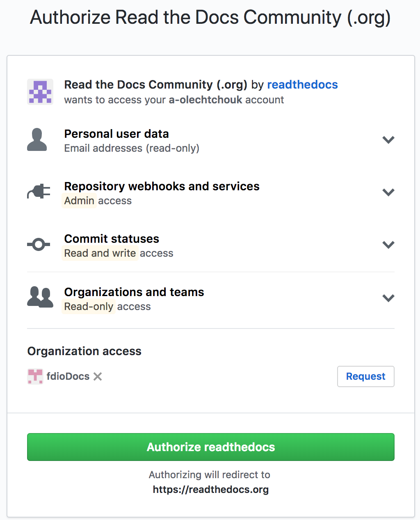420x520 pixels.
Task: Expand the Personal user data chevron
Action: tap(388, 140)
